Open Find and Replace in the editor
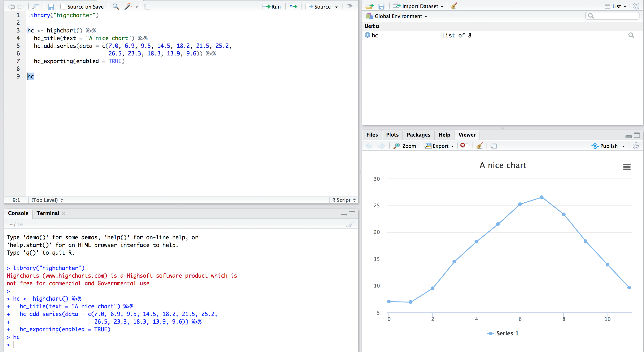644x352 pixels. (x=115, y=7)
